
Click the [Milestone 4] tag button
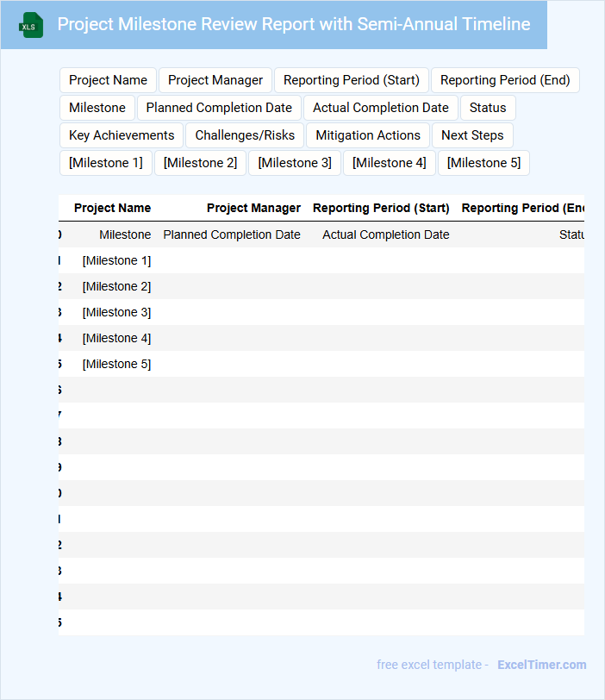click(390, 164)
